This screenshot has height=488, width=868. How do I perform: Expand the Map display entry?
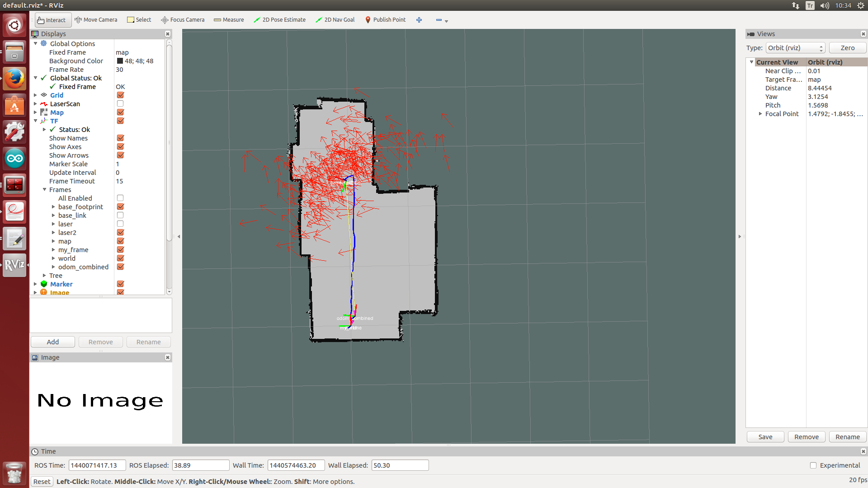click(x=36, y=112)
